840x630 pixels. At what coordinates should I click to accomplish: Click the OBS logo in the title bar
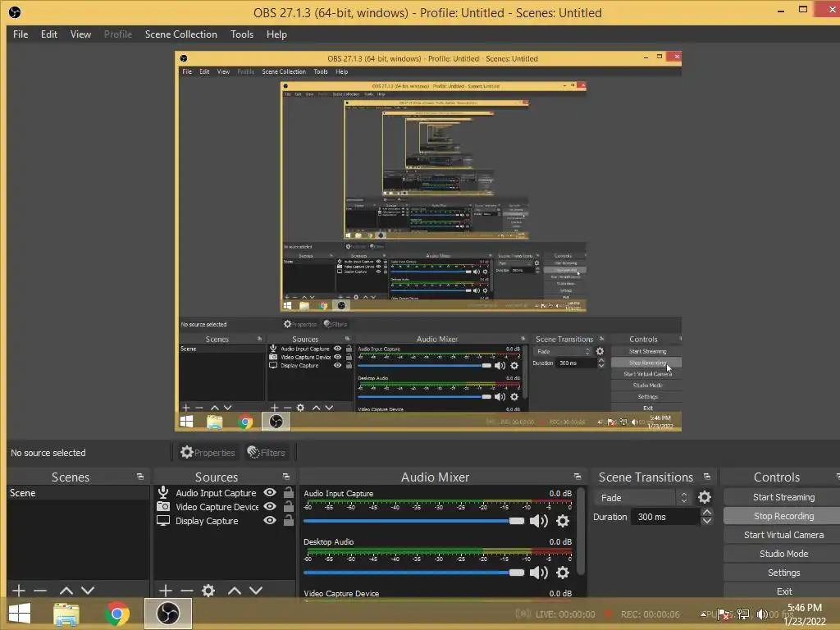(15, 12)
